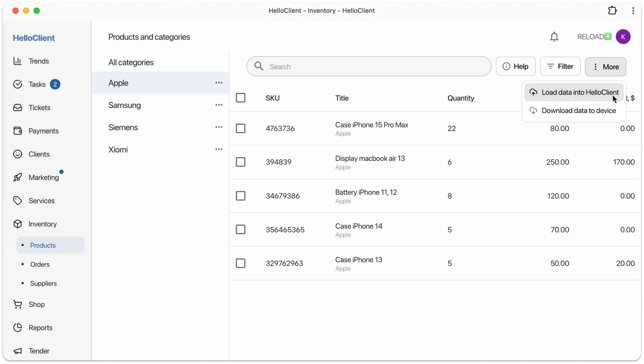Click the browser extensions puzzle icon
644x364 pixels.
(612, 10)
